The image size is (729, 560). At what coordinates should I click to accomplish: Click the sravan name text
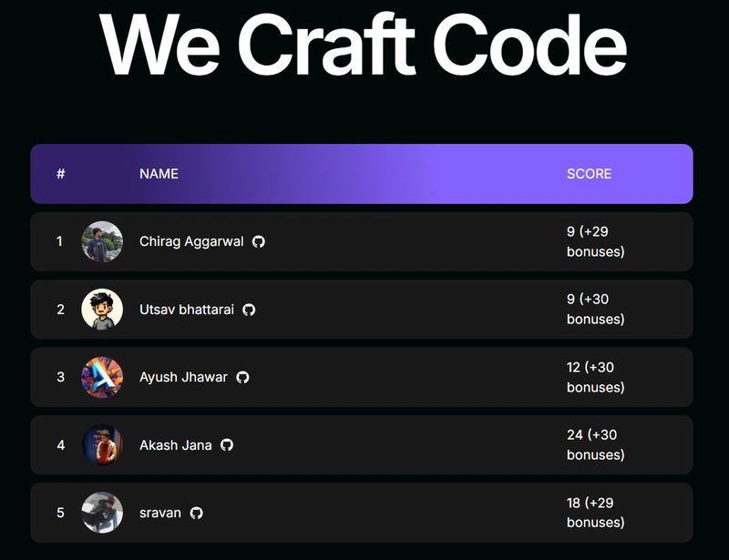pos(160,513)
